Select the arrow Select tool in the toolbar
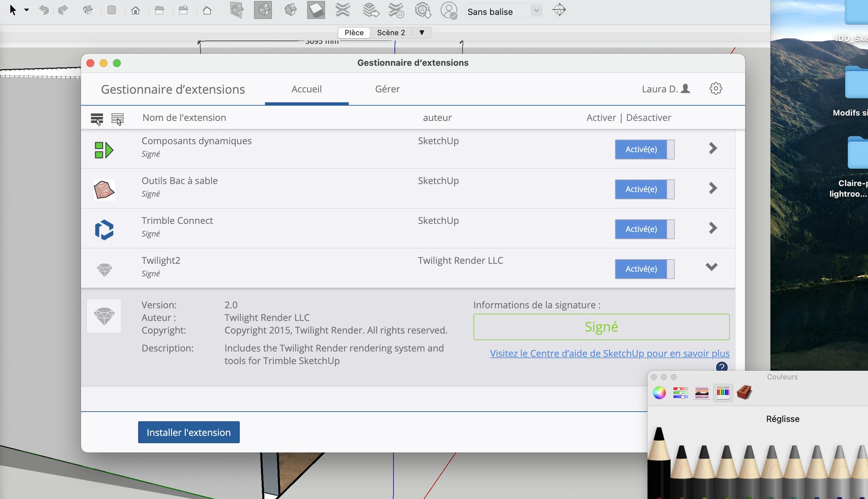868x499 pixels. pyautogui.click(x=13, y=10)
